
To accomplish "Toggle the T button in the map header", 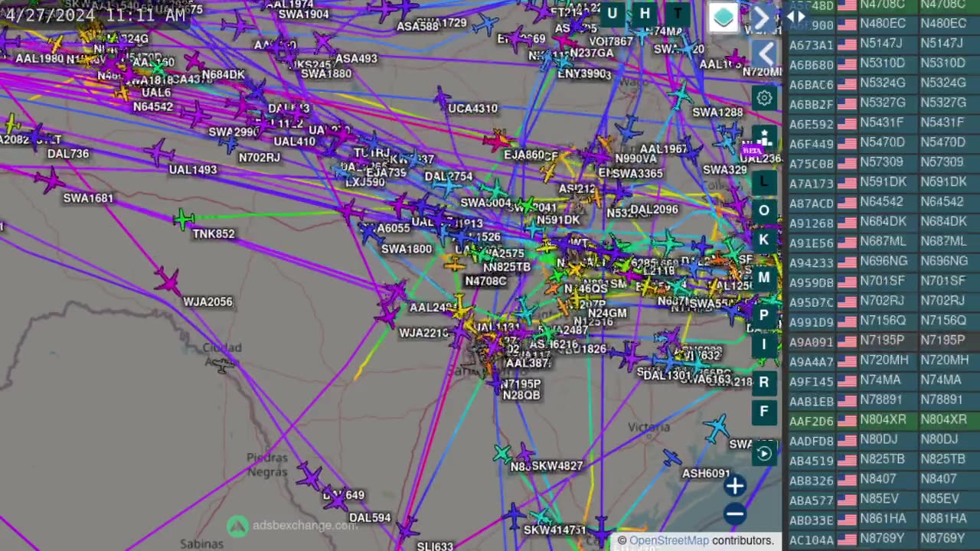I will [x=678, y=14].
